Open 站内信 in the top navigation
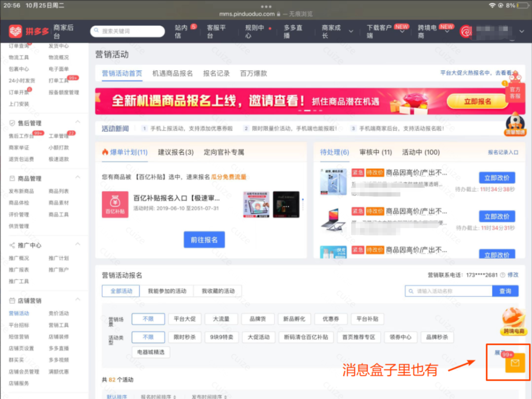 click(x=181, y=31)
